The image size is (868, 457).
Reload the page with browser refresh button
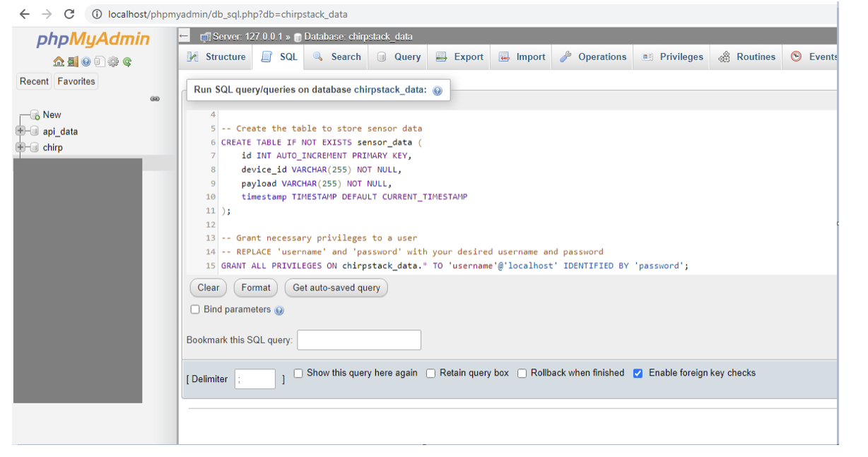[x=69, y=14]
